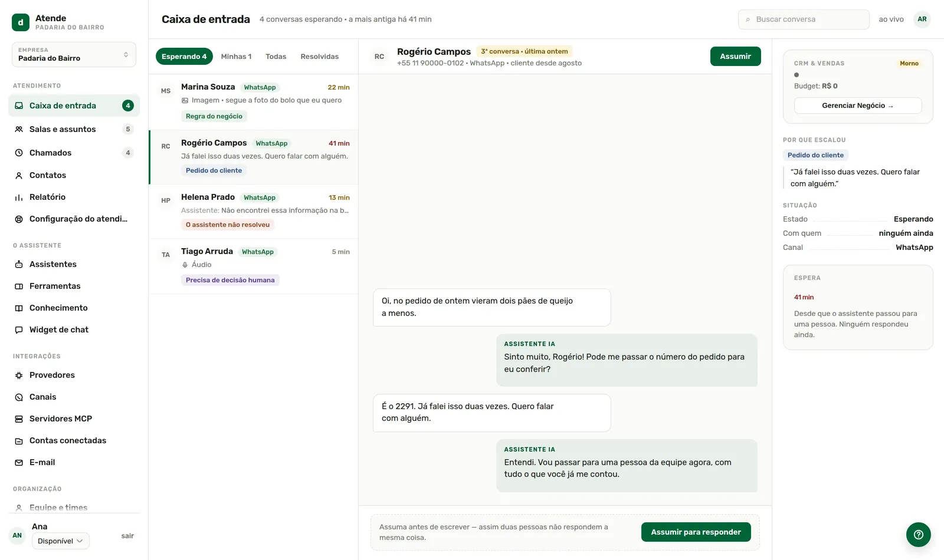
Task: Open Helena Prado conversation
Action: point(254,212)
